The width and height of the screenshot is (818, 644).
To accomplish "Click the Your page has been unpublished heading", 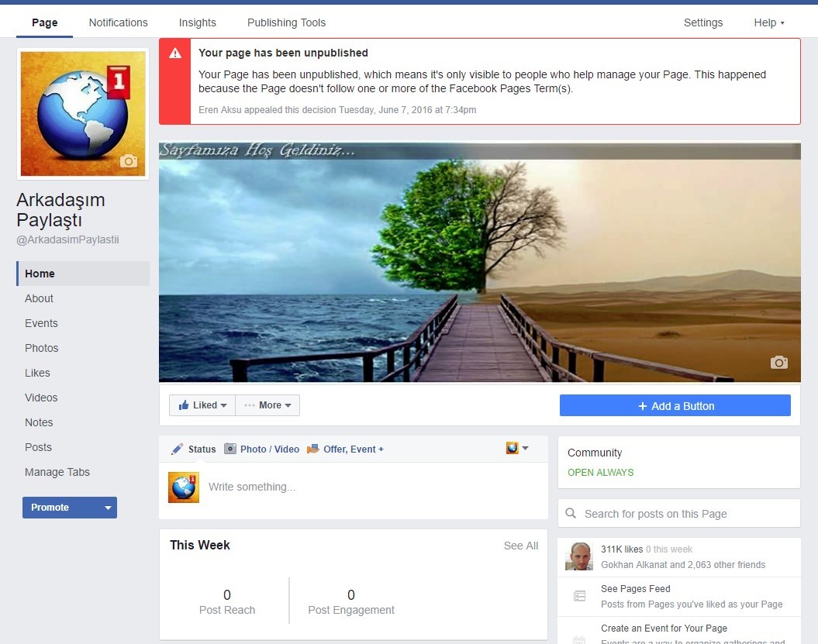I will click(283, 53).
